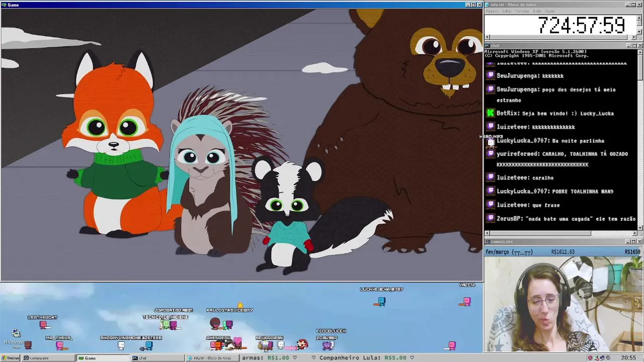Click the heart after armas R$1.00
The height and width of the screenshot is (362, 644).
click(295, 358)
